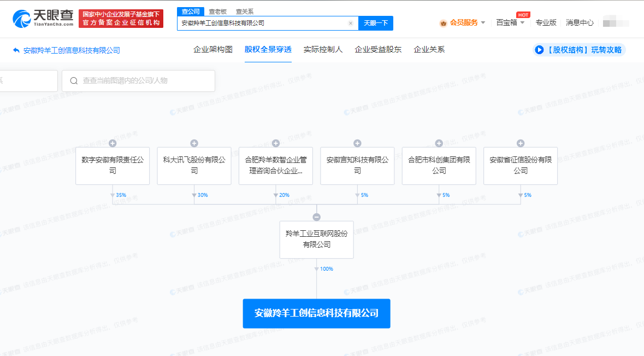Focus the 查查当前图谱内的公司/人物 field
644x356 pixels.
pyautogui.click(x=138, y=80)
